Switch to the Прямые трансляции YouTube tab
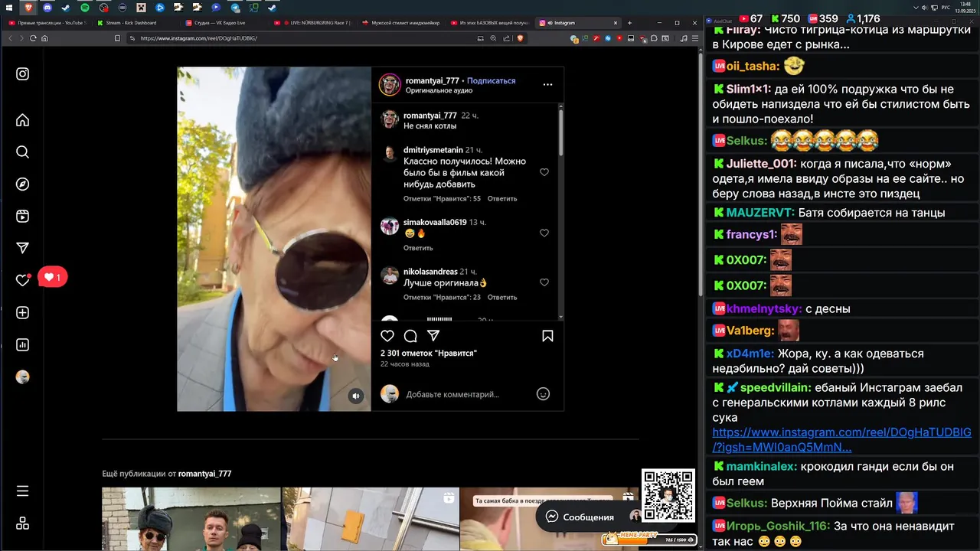 [x=47, y=23]
